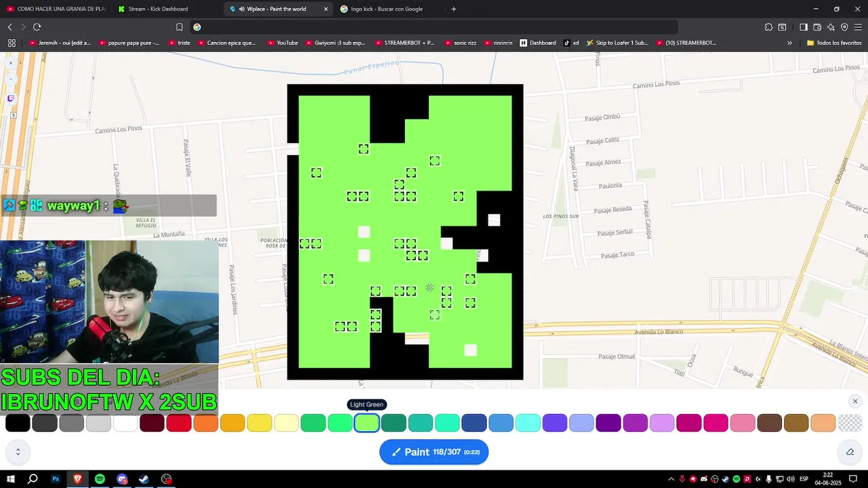
Task: Open a new browser tab
Action: pyautogui.click(x=454, y=9)
